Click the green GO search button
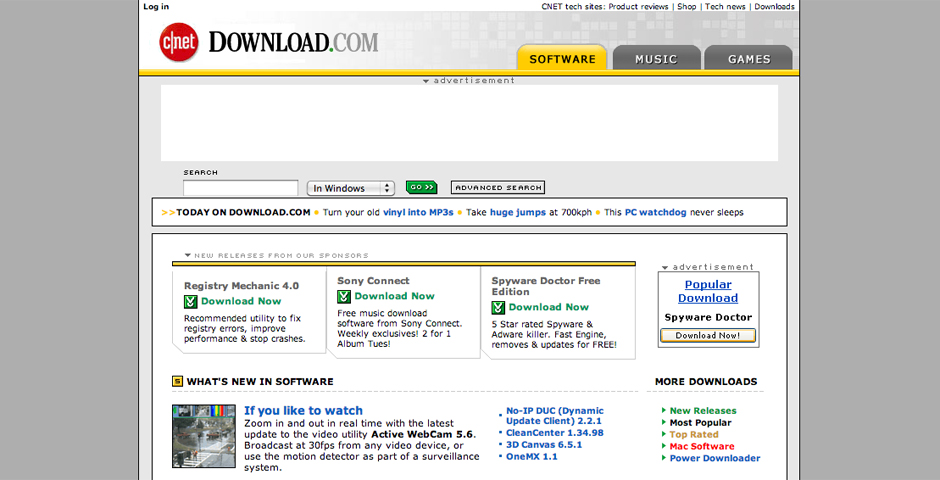The width and height of the screenshot is (940, 480). [x=421, y=188]
